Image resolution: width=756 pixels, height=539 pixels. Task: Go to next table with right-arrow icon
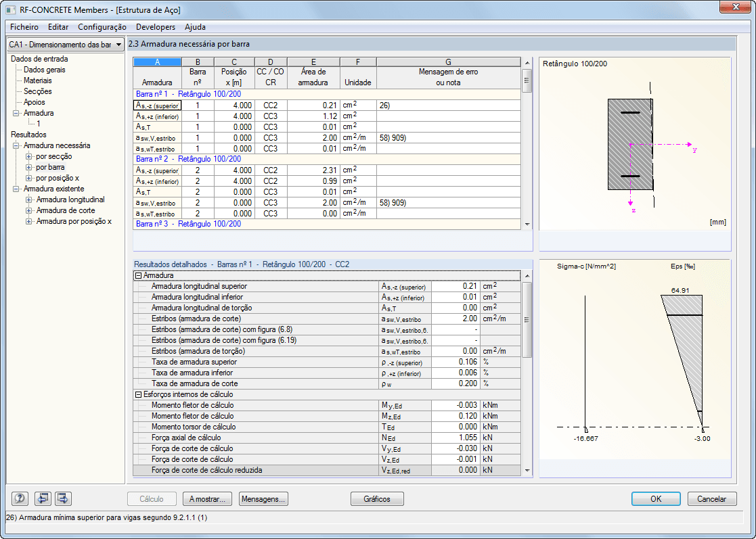[64, 499]
